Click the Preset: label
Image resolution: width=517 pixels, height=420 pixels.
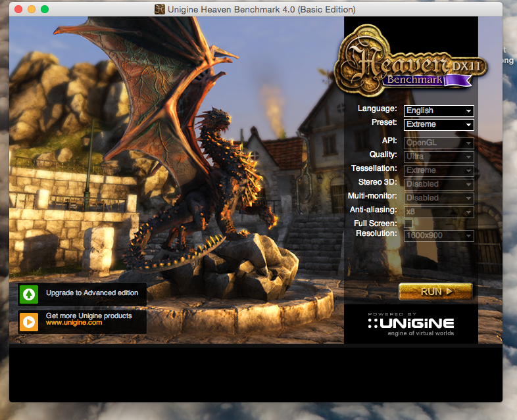(384, 122)
